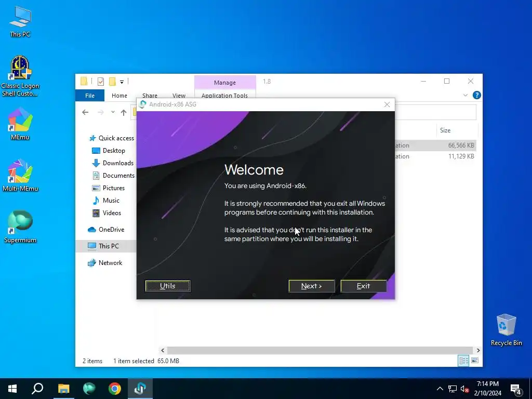Launch MEmu from the desktop
This screenshot has height=399, width=532.
click(20, 124)
